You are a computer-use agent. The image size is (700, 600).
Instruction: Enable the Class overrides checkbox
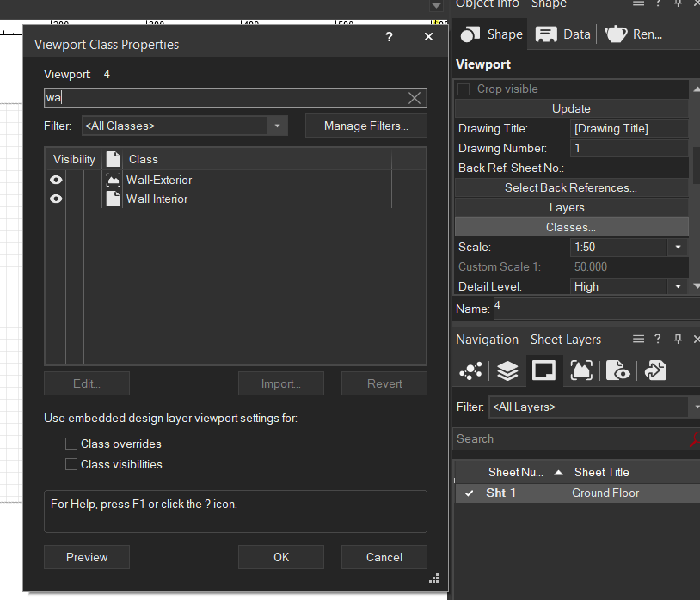(x=71, y=444)
